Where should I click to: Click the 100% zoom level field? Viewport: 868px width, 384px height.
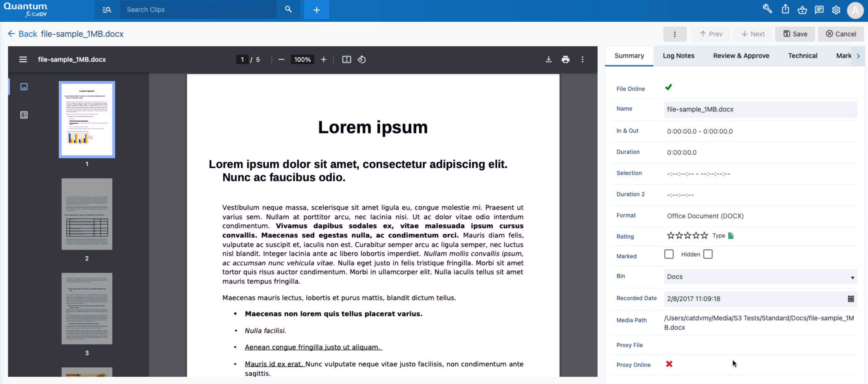pos(302,60)
